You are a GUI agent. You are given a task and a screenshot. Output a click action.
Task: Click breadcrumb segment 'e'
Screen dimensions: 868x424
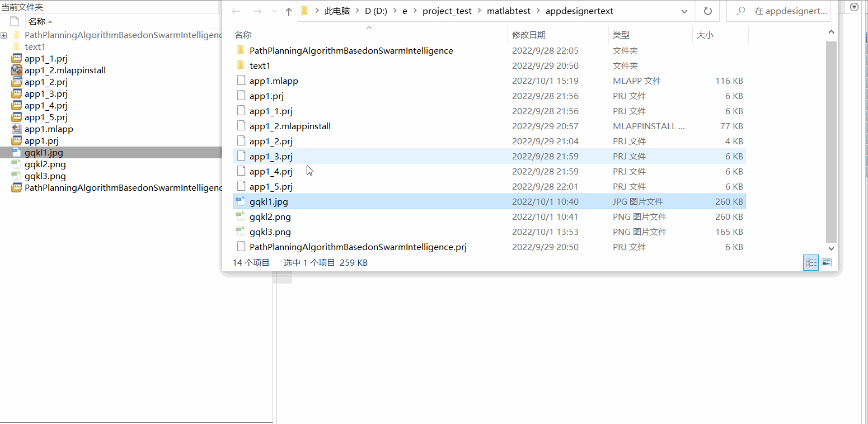(405, 11)
